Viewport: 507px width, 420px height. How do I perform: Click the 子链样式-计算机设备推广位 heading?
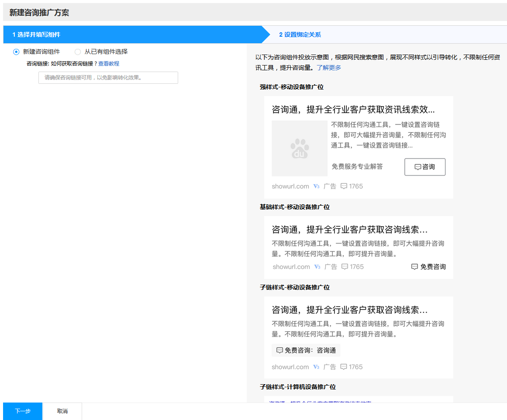(x=297, y=387)
